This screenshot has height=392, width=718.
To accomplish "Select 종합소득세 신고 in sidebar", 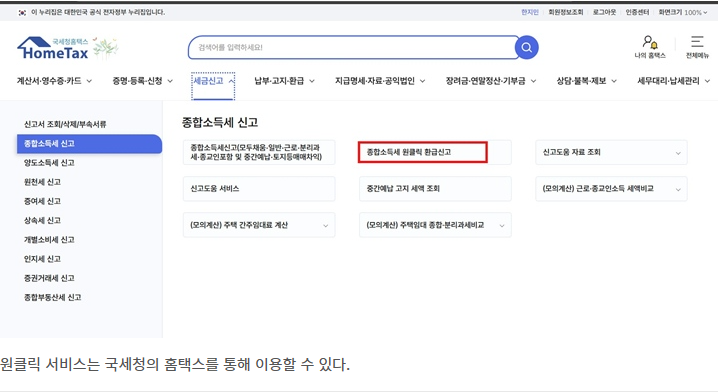I will pos(89,143).
